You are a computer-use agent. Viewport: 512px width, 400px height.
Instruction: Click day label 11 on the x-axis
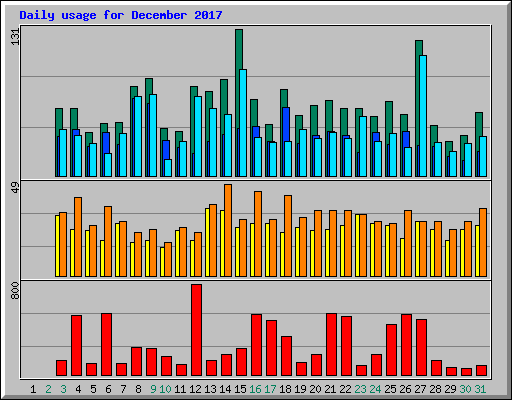180,389
